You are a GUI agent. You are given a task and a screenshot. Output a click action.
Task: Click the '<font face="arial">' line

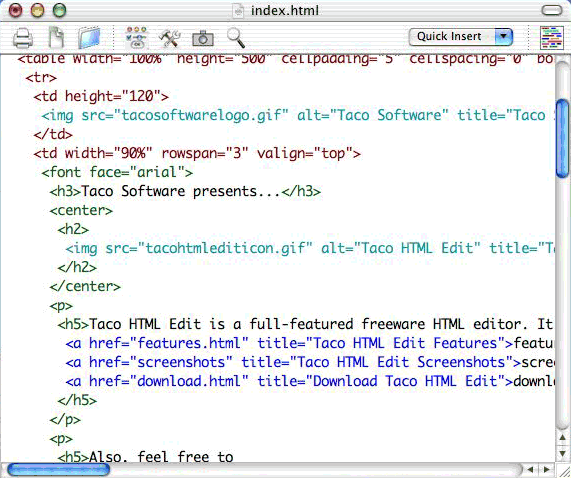[x=117, y=172]
